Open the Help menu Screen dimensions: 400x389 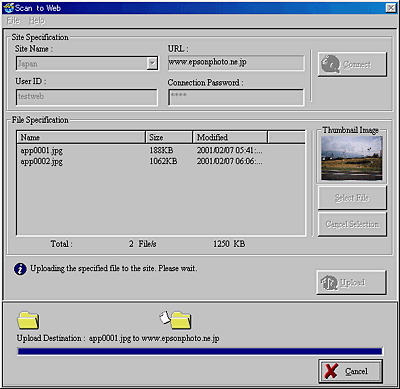[37, 21]
